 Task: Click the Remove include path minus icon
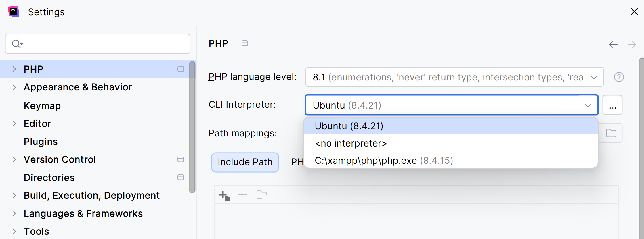pos(243,195)
